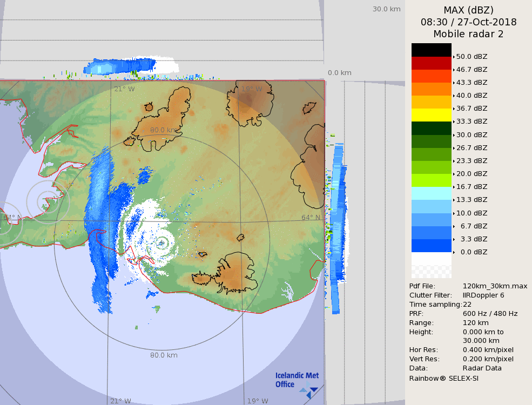Click the radar center concentric rings

click(x=161, y=243)
